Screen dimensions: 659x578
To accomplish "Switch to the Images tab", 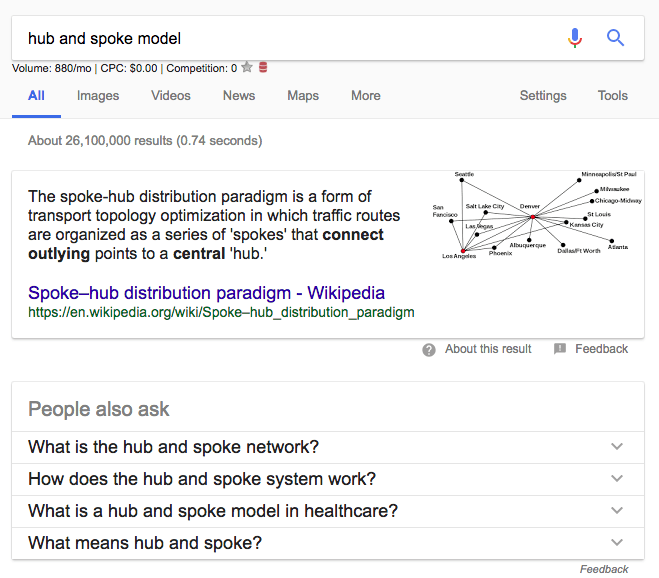I will 98,96.
